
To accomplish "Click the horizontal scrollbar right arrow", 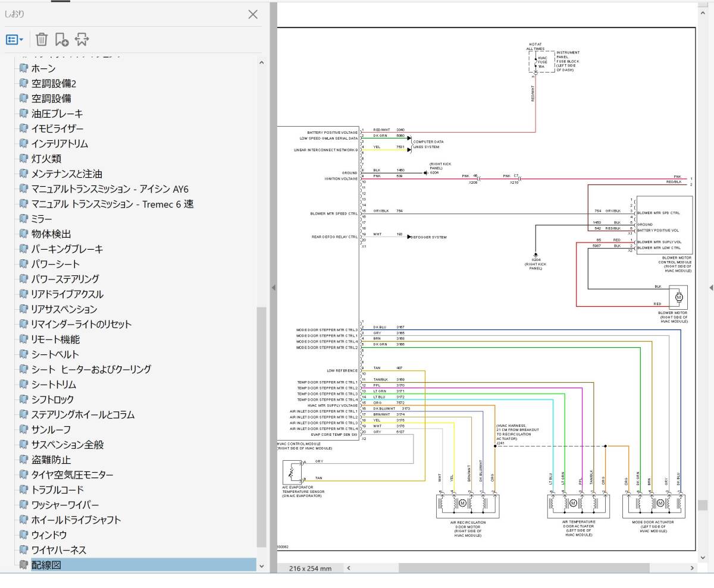I will [x=691, y=568].
